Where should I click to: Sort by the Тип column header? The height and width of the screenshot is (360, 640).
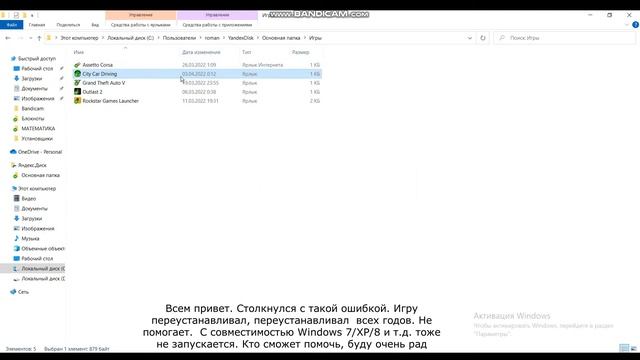246,52
